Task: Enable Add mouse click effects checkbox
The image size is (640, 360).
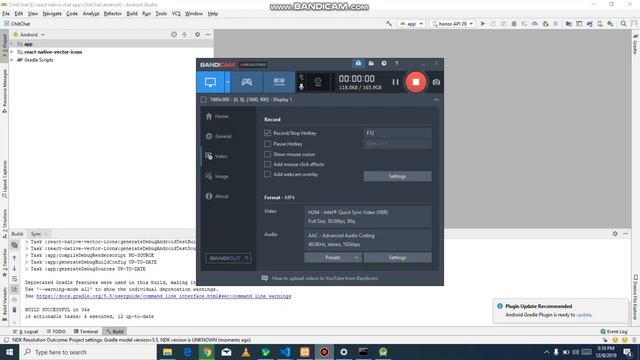Action: (x=267, y=164)
